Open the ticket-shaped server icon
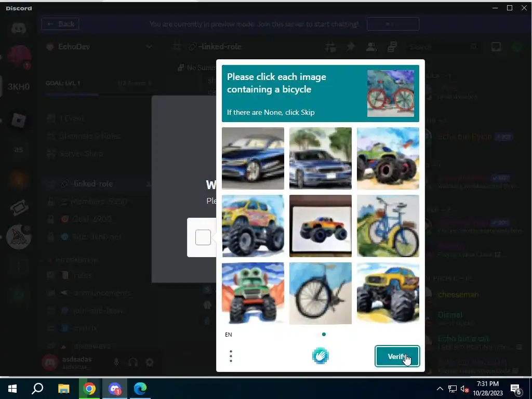This screenshot has width=532, height=399. pyautogui.click(x=19, y=208)
